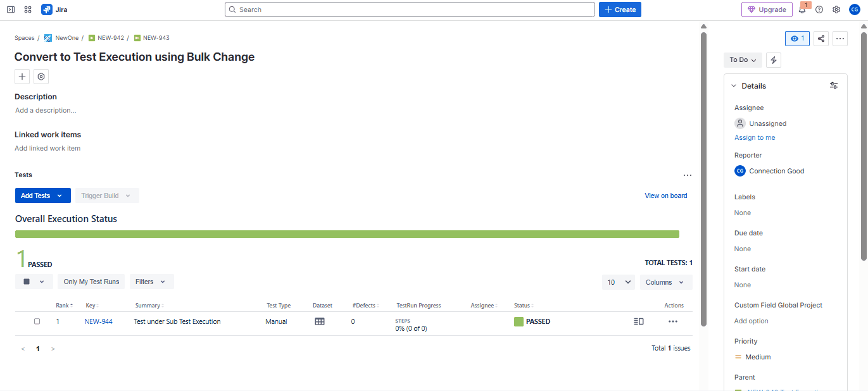This screenshot has width=868, height=391.
Task: Open the To Do status dropdown
Action: tap(743, 59)
